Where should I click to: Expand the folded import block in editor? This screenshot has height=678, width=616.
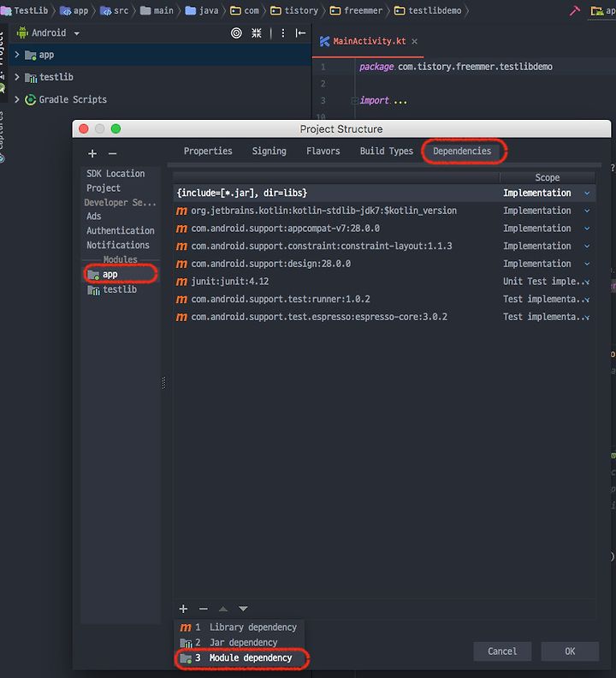pos(354,101)
